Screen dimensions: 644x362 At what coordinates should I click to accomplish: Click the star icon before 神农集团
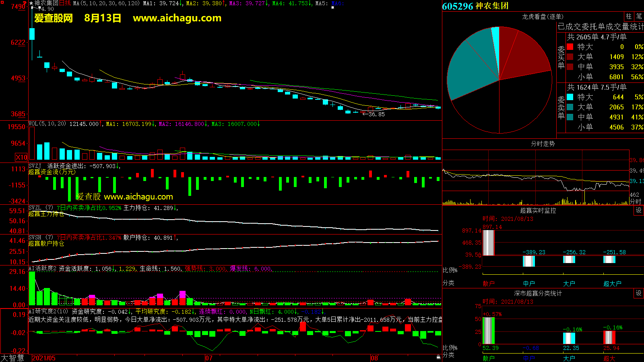tap(31, 3)
